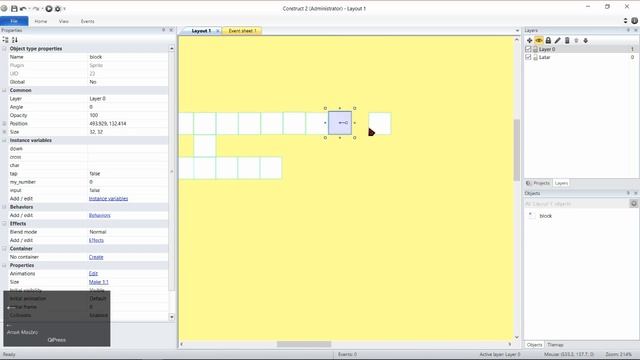Open the Effects link

click(96, 240)
